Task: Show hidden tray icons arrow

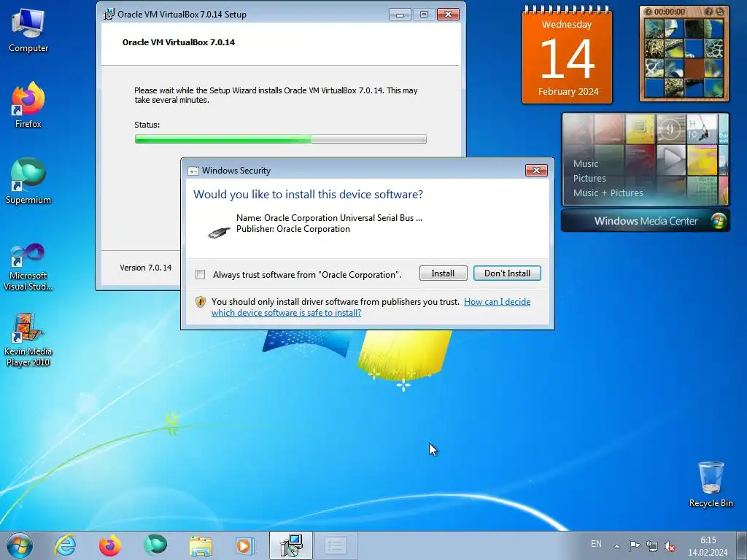Action: (616, 546)
